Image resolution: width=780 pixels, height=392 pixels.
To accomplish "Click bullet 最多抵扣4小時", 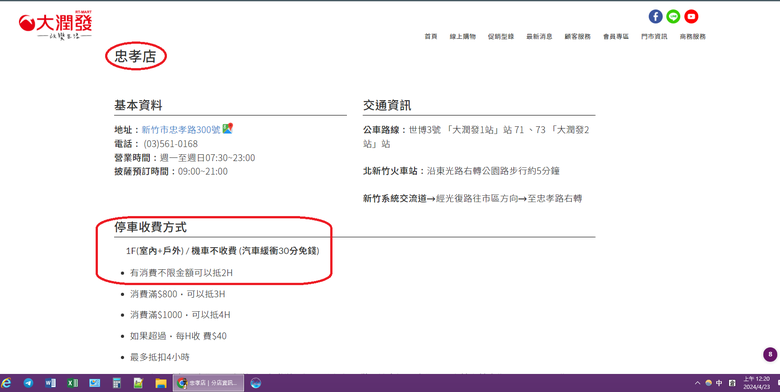I will pos(160,357).
